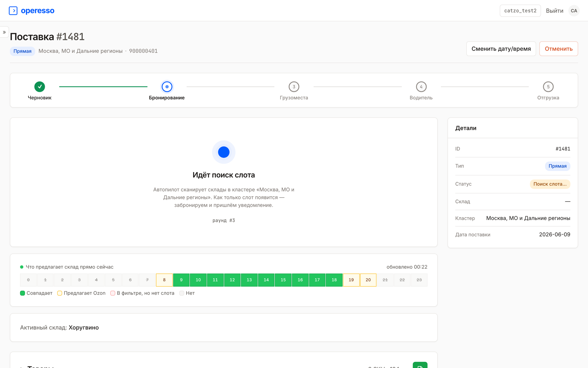Click the раунд #3 label
Screen dimensions: 588x368
coord(224,220)
